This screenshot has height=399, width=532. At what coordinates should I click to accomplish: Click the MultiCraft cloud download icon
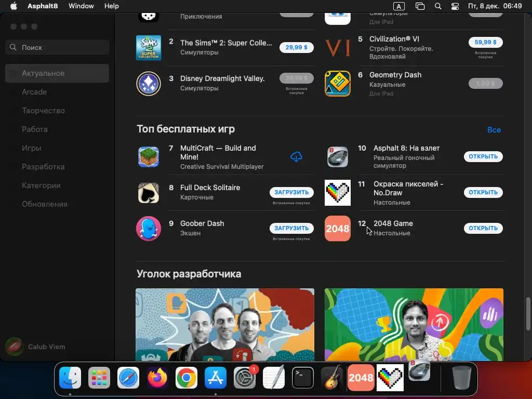[x=296, y=157]
